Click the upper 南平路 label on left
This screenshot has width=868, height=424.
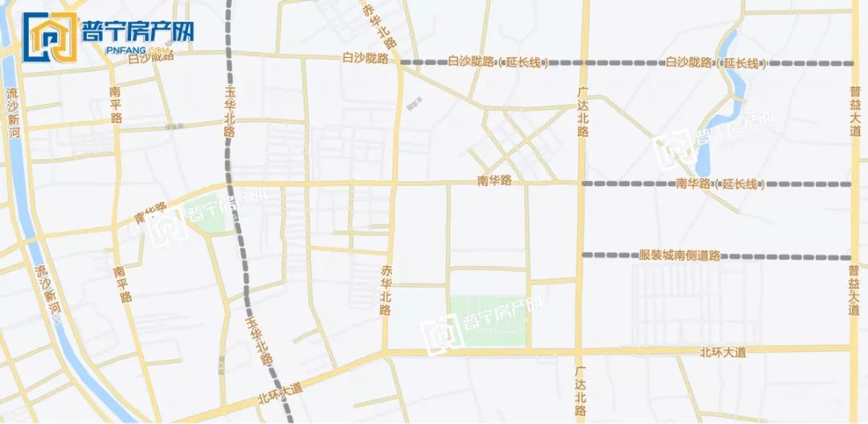coord(116,105)
